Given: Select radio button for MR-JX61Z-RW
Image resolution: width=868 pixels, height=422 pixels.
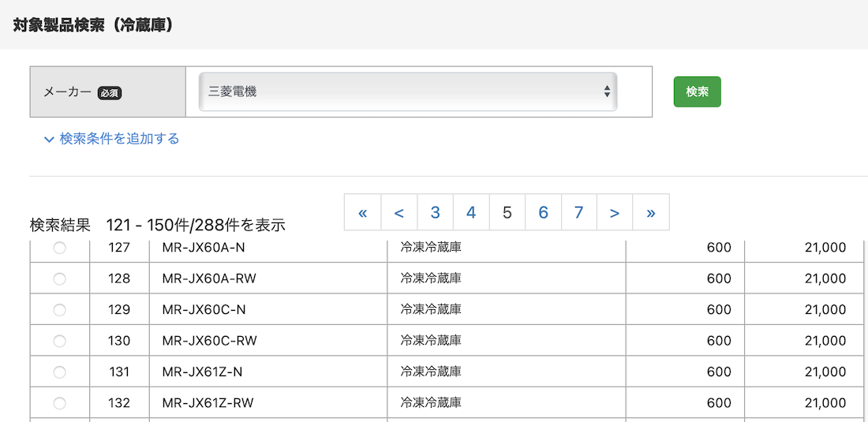Looking at the screenshot, I should (59, 403).
